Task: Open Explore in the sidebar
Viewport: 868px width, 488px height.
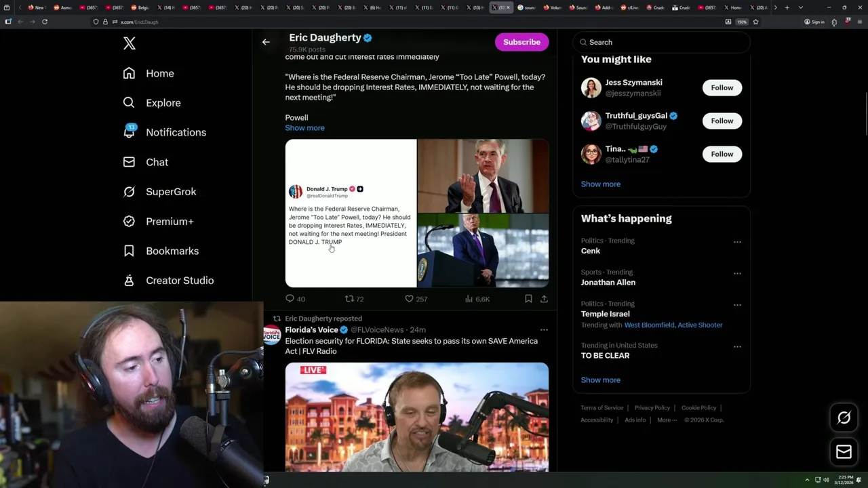Action: tap(152, 103)
